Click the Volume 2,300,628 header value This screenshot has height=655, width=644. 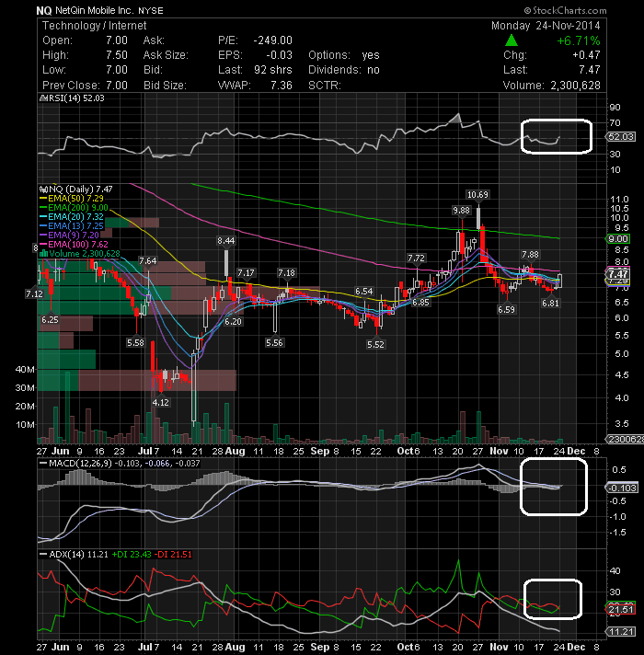[x=575, y=86]
